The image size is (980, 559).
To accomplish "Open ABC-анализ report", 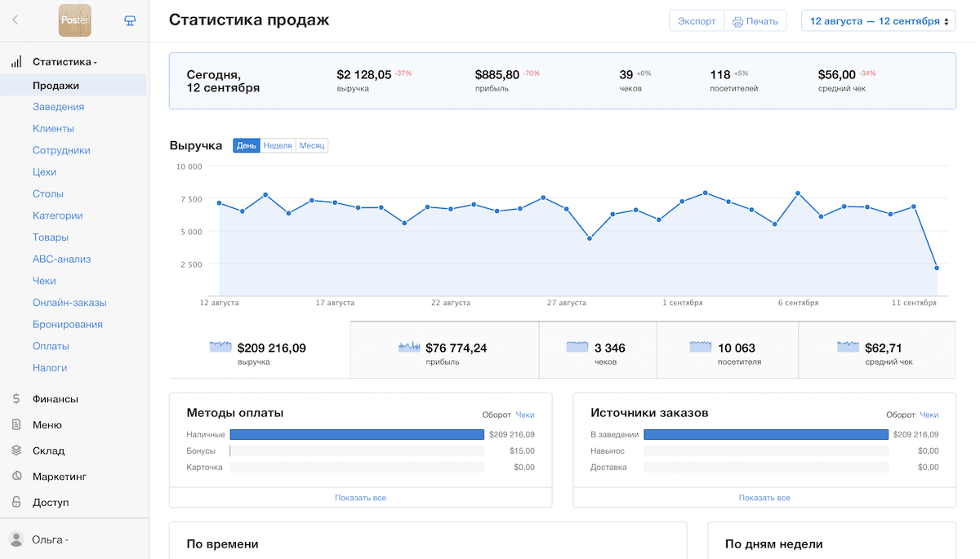I will click(61, 259).
